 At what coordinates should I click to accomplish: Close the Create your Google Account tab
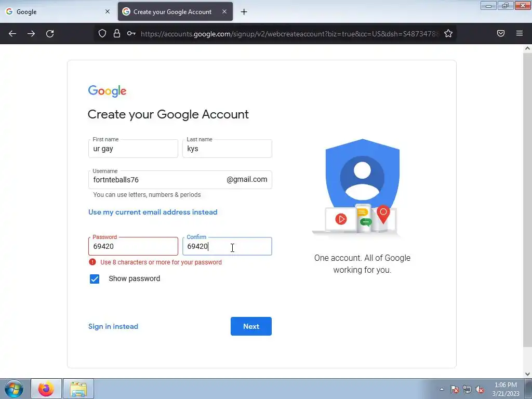point(224,11)
